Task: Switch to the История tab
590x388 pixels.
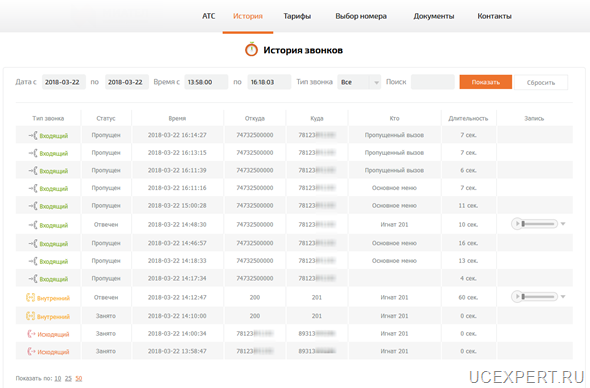Action: pyautogui.click(x=248, y=16)
